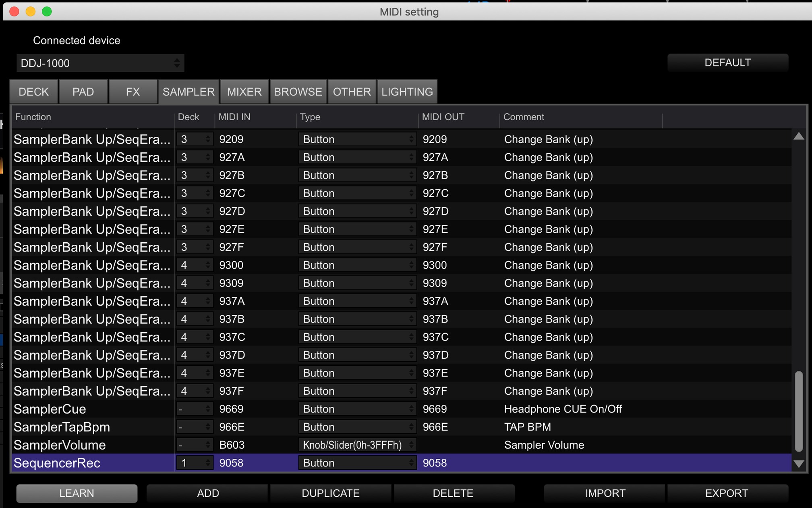812x508 pixels.
Task: Open Type dropdown for MIDI IN 9209 row
Action: point(357,139)
